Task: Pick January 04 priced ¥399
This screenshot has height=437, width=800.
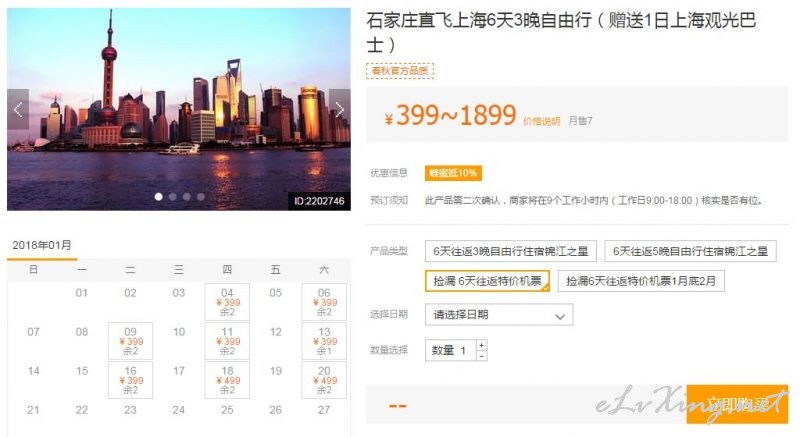Action: tap(227, 302)
